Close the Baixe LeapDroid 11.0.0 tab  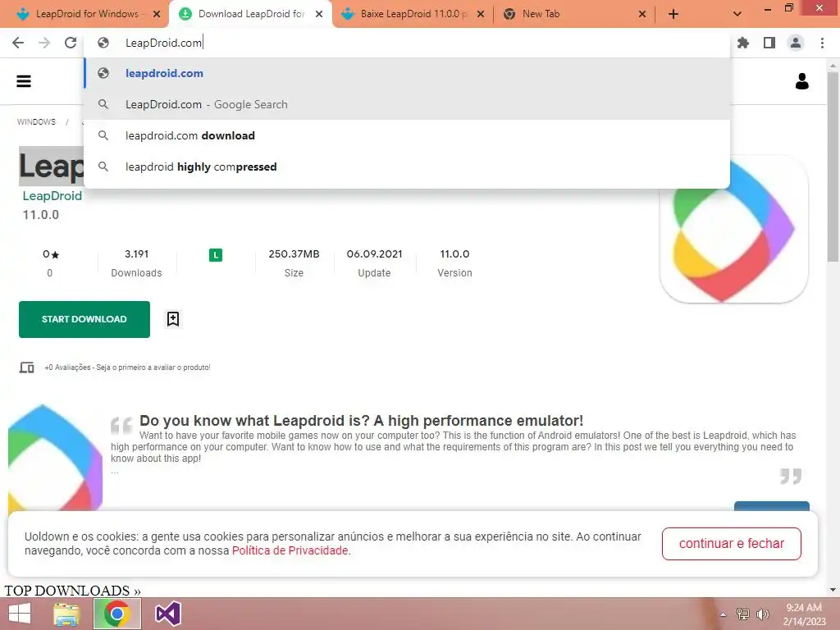[x=481, y=15]
